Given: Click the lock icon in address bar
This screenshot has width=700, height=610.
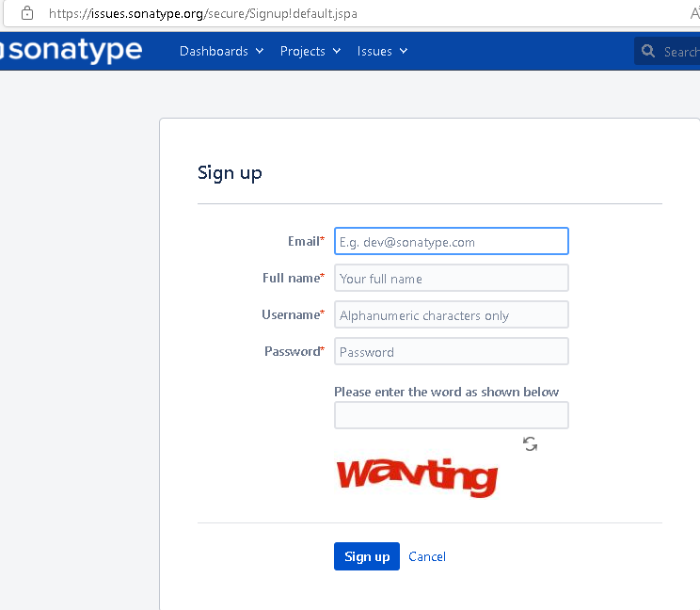Looking at the screenshot, I should pyautogui.click(x=27, y=14).
